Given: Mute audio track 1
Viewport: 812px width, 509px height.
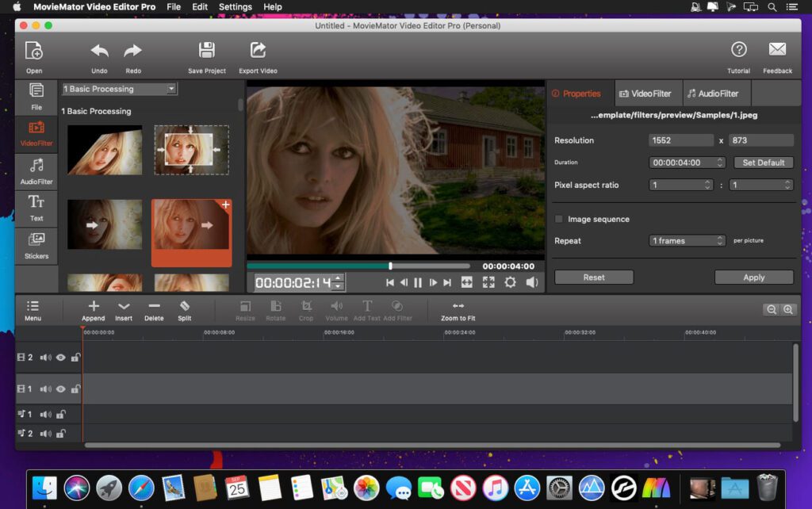Looking at the screenshot, I should 48,413.
